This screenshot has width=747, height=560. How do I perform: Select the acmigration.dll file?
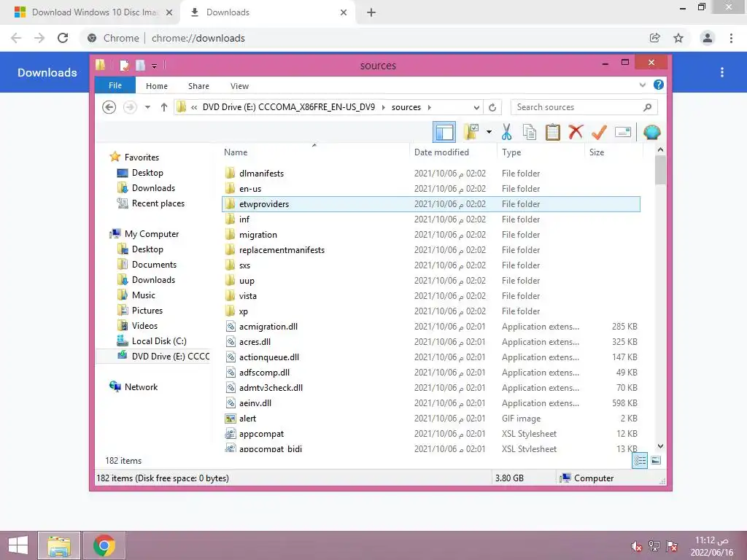(431, 327)
